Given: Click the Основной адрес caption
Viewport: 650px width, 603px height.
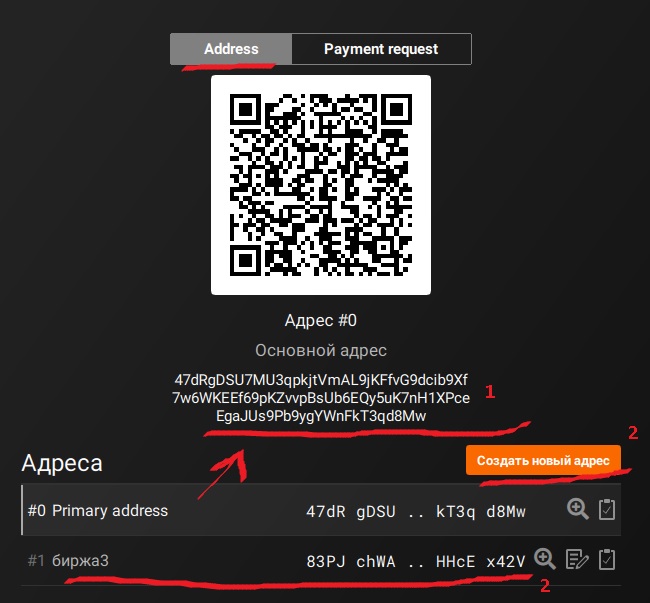Looking at the screenshot, I should pyautogui.click(x=321, y=351).
